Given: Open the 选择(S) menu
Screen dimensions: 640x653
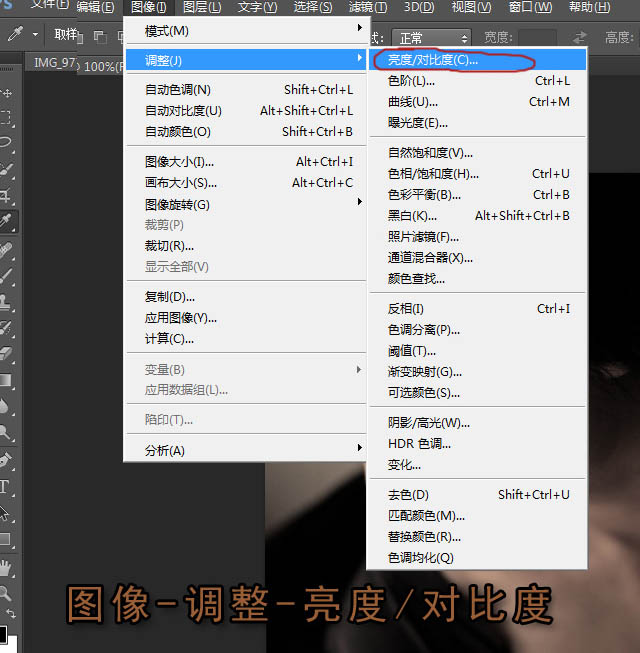Looking at the screenshot, I should coord(313,7).
